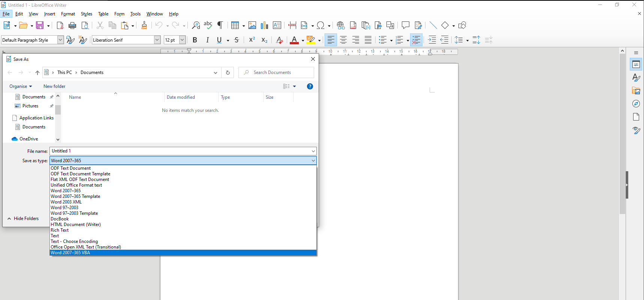Click the Print icon in toolbar
644x300 pixels.
[72, 25]
